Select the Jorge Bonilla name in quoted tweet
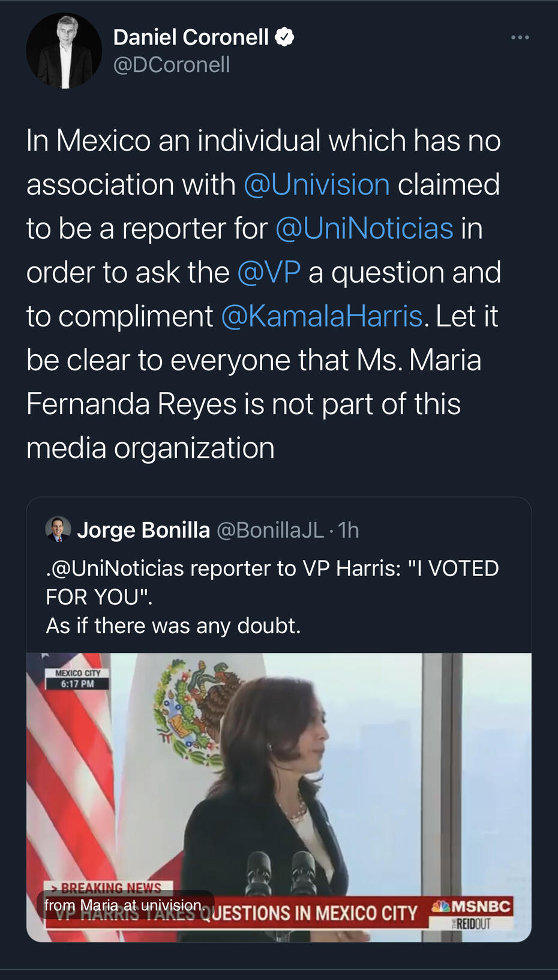This screenshot has height=980, width=558. pos(143,530)
